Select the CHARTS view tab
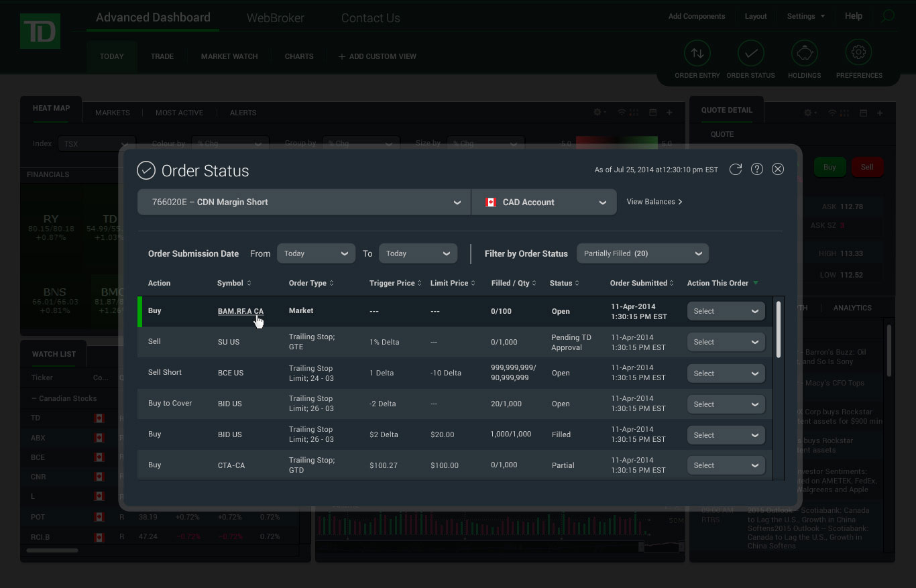 [x=299, y=56]
